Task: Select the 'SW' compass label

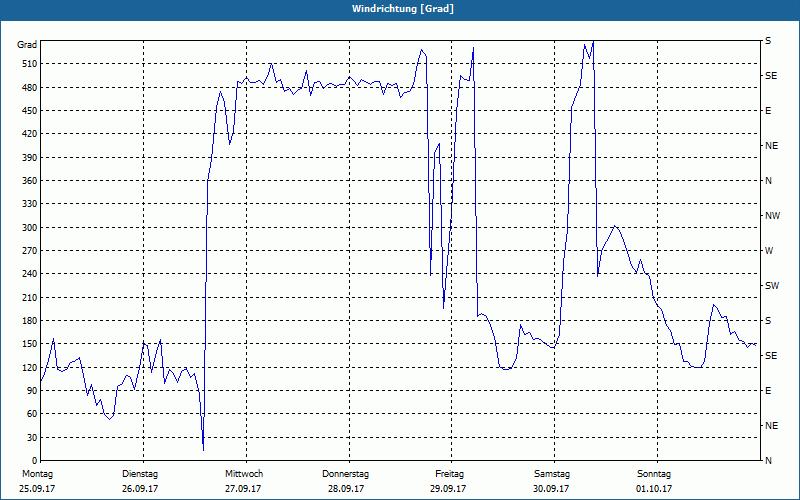Action: 772,286
